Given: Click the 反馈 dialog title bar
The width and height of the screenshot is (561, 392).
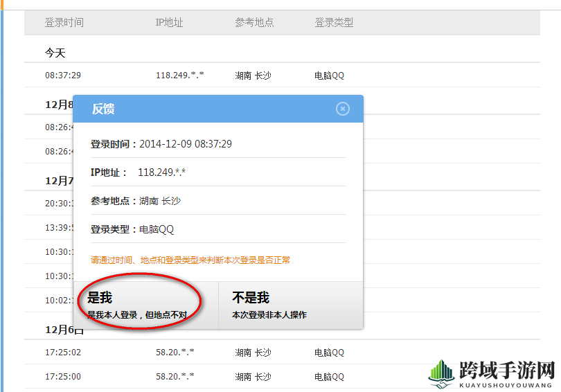Looking at the screenshot, I should click(218, 109).
